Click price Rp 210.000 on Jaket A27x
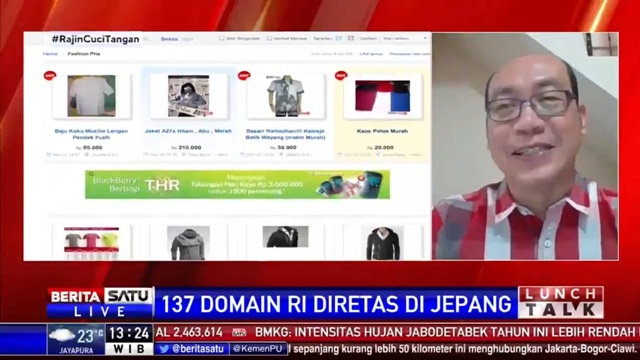 coord(187,148)
